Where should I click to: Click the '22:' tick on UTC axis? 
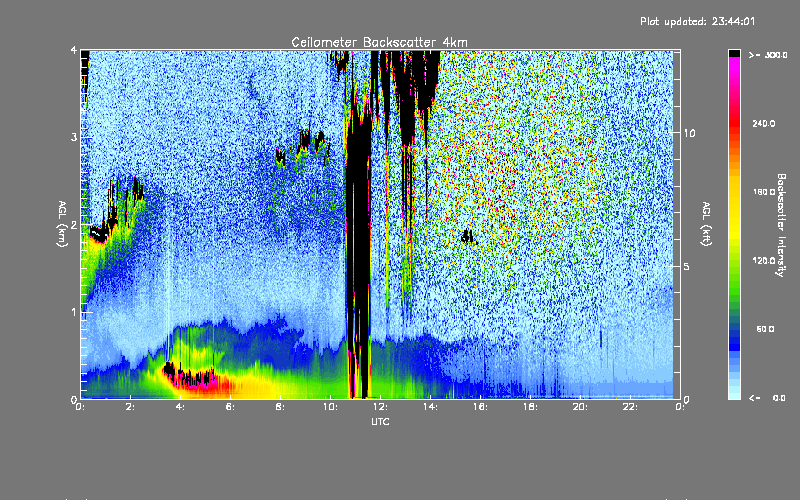tap(630, 407)
